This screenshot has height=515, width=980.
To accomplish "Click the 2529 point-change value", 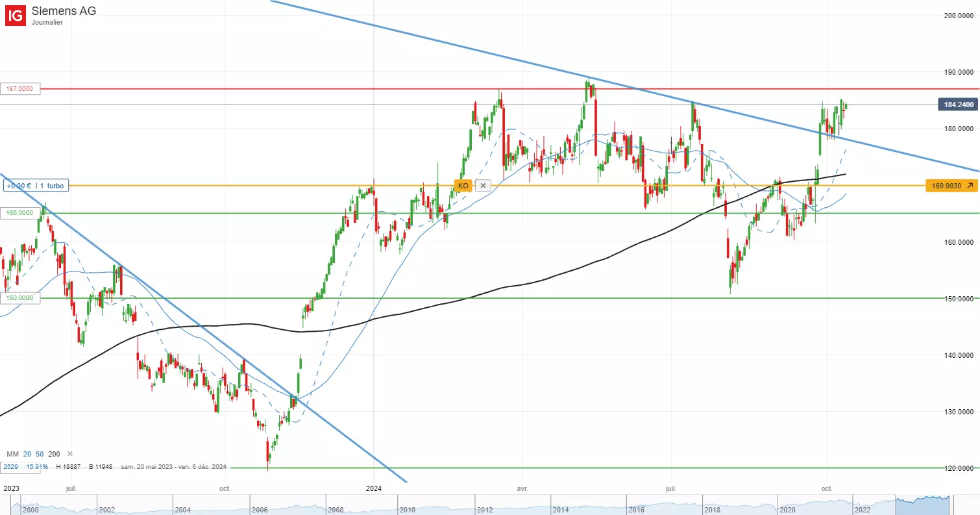I will click(x=10, y=467).
